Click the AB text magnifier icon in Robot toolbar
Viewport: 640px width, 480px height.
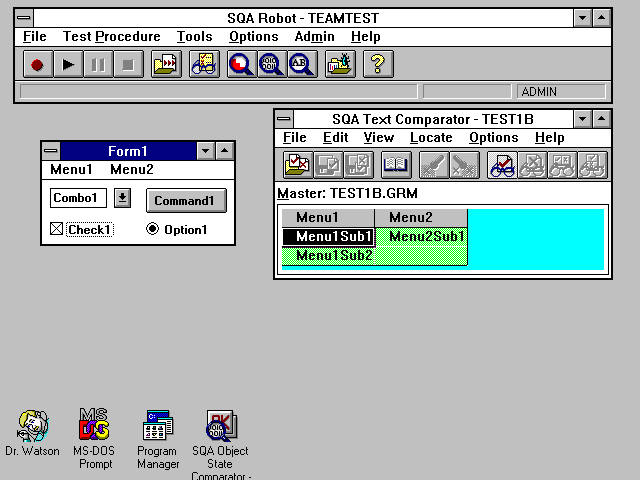pos(301,65)
